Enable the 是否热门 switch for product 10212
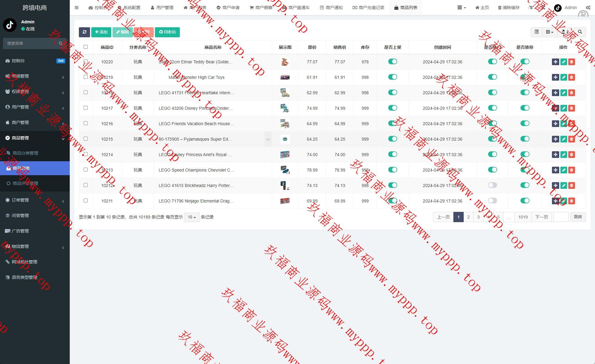595x364 pixels. [492, 185]
